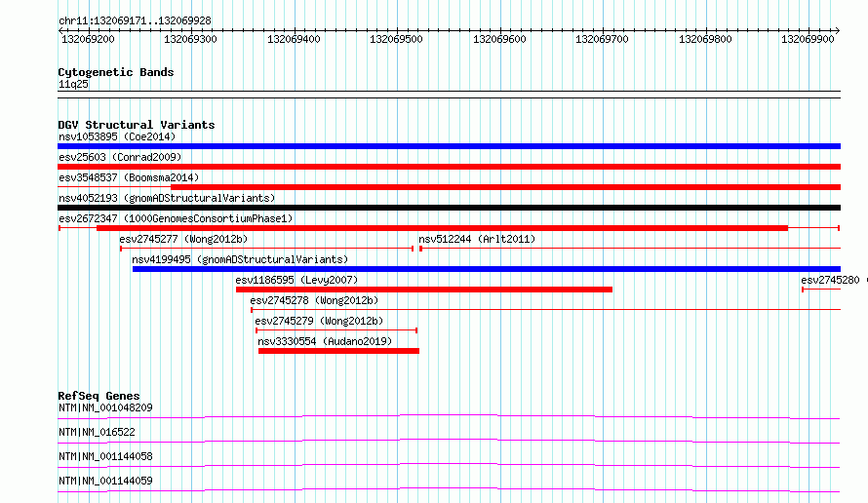The width and height of the screenshot is (868, 503).
Task: Click ruler position 132069500
Action: [x=396, y=39]
